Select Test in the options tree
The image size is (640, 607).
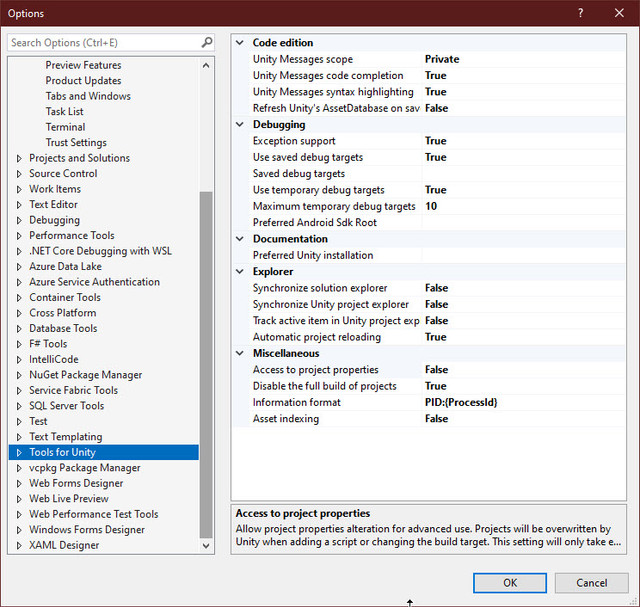(38, 421)
